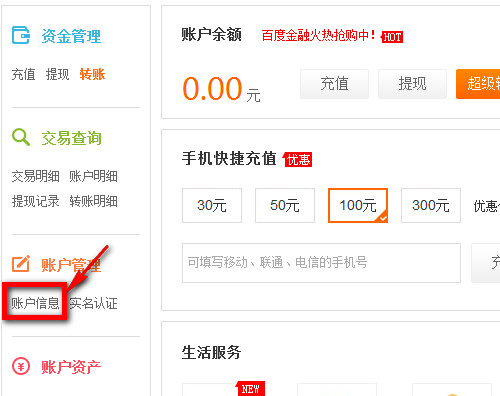Select the 100元 recharge amount
The width and height of the screenshot is (500, 396).
click(x=358, y=205)
